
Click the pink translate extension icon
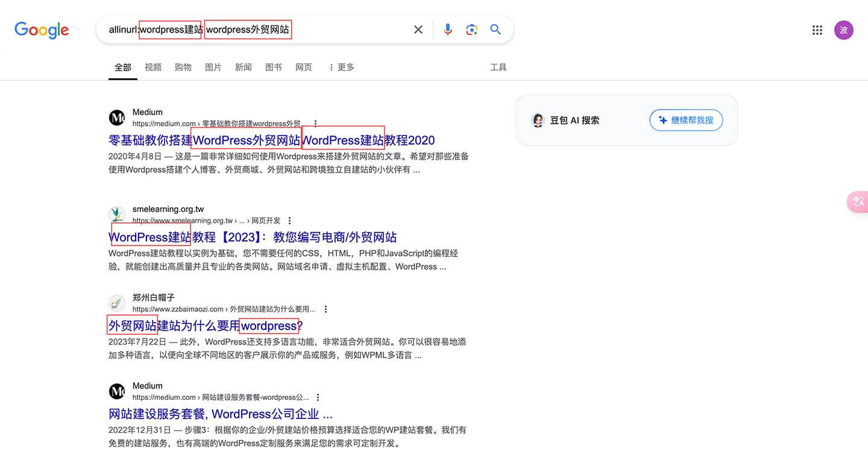click(x=858, y=202)
